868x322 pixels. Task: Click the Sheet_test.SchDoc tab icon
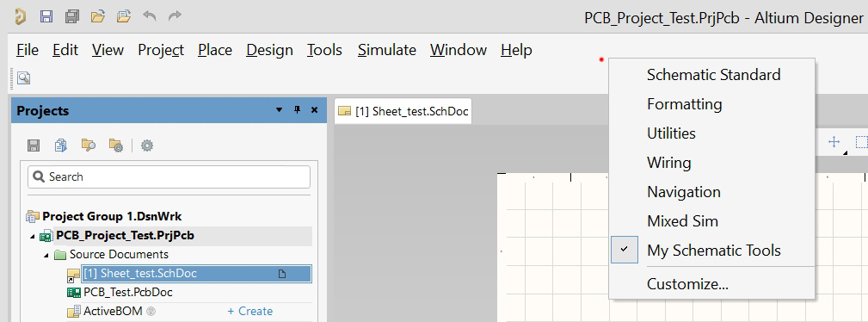(345, 111)
